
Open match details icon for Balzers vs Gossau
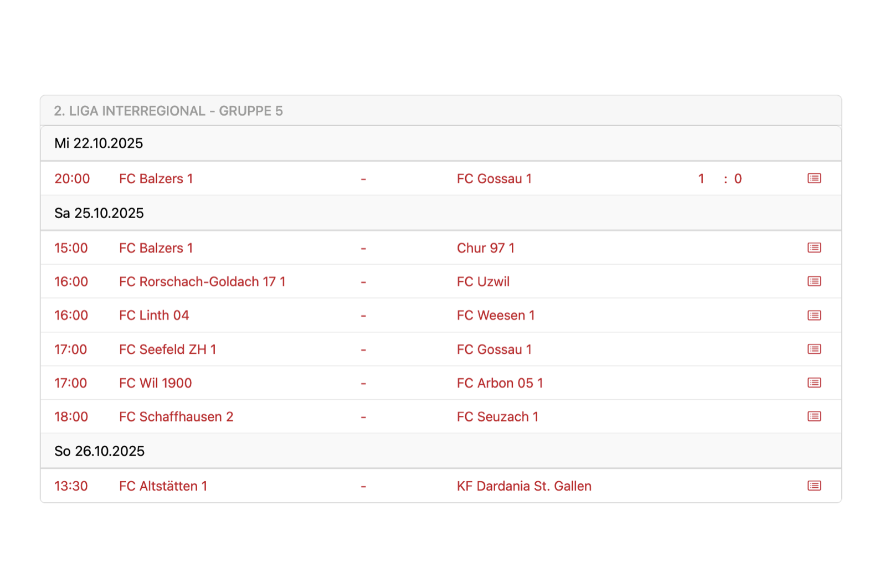pyautogui.click(x=814, y=178)
